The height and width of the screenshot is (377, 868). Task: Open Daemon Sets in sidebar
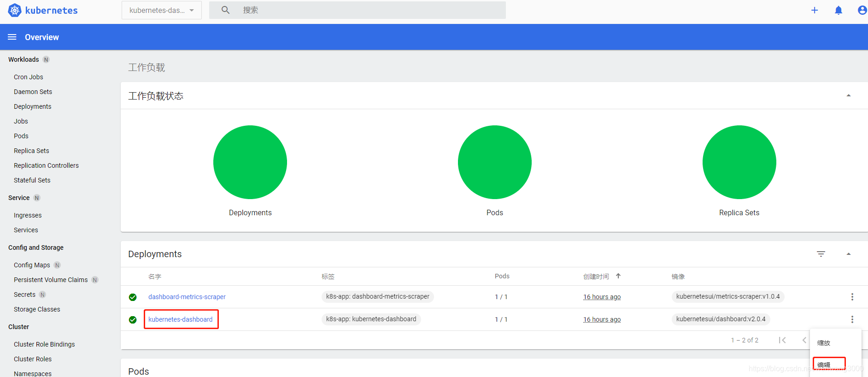[33, 92]
